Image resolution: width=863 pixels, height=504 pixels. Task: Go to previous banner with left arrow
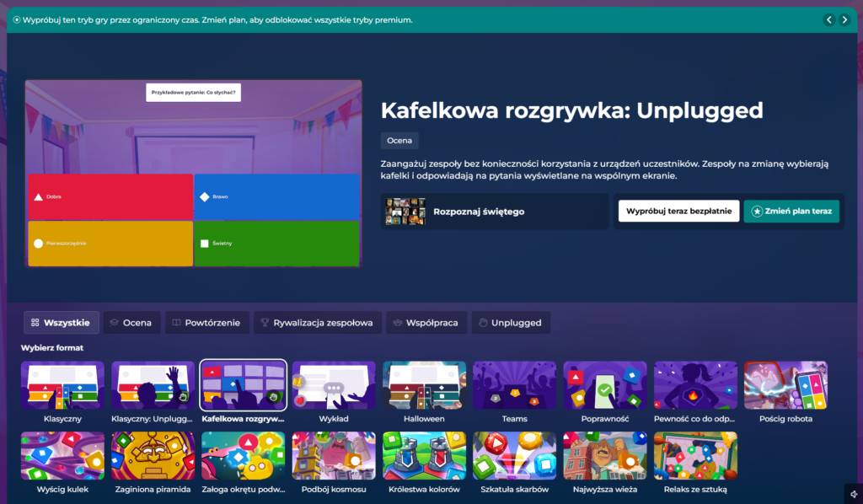(x=829, y=20)
